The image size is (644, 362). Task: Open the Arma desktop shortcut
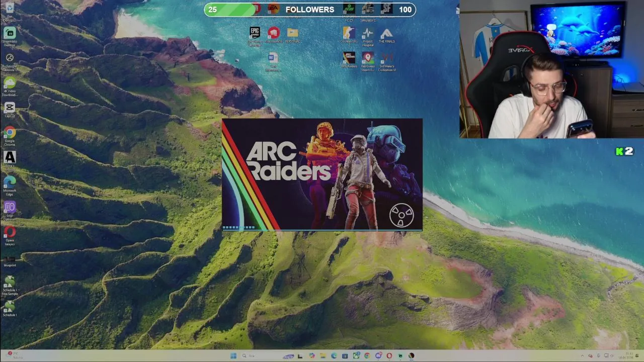[10, 161]
